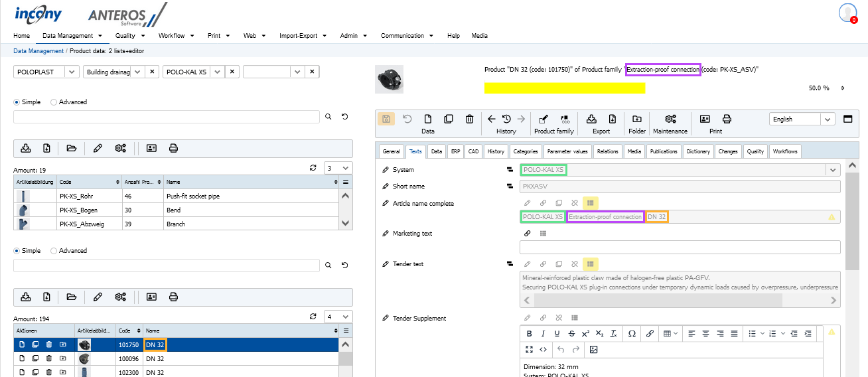
Task: Select Simple radio for lower search
Action: (17, 251)
